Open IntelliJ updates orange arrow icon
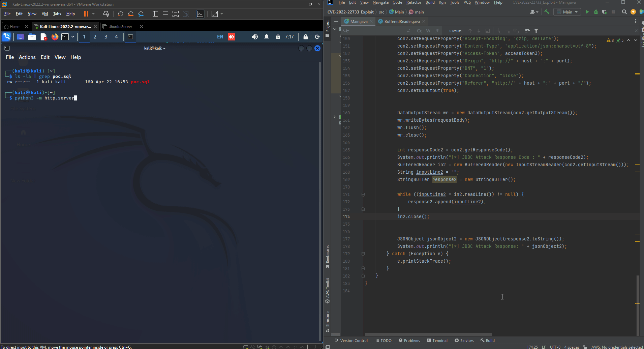Image resolution: width=644 pixels, height=349 pixels. click(633, 12)
